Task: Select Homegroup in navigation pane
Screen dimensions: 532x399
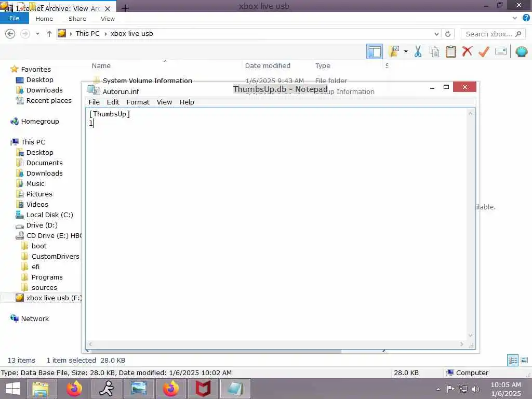Action: (39, 121)
